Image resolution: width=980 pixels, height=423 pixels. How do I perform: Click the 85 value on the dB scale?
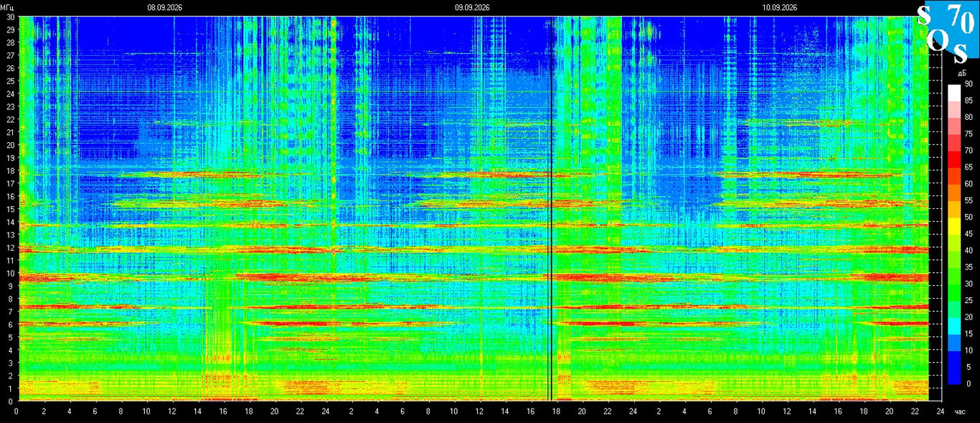point(969,101)
